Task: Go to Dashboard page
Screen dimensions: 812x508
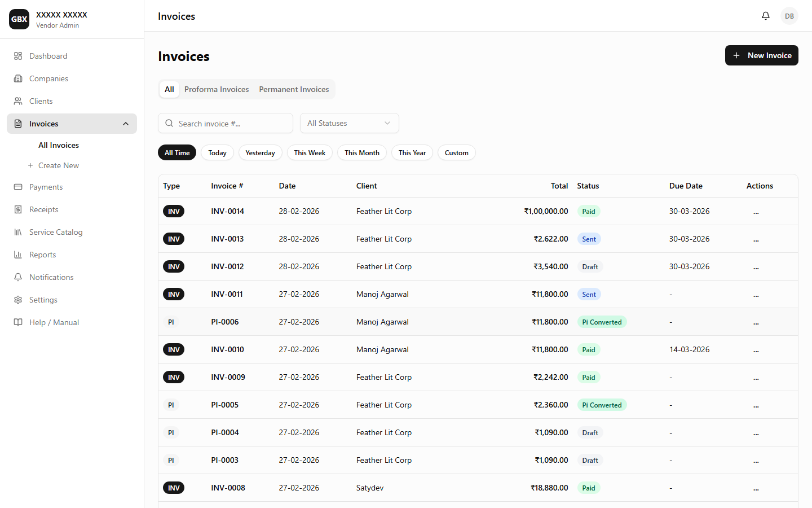Action: tap(72, 56)
